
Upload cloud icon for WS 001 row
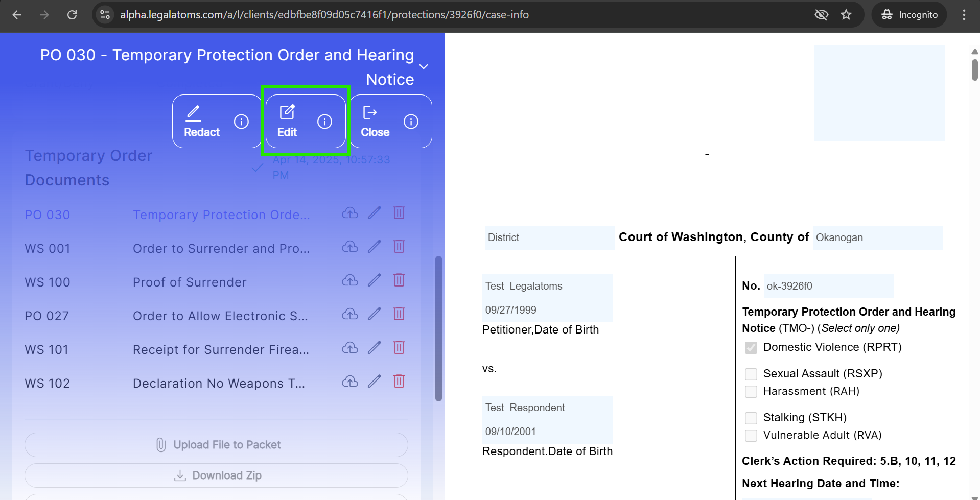tap(350, 247)
